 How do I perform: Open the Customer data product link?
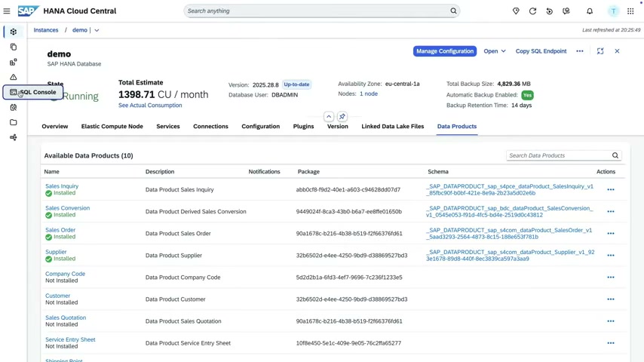[x=57, y=296]
